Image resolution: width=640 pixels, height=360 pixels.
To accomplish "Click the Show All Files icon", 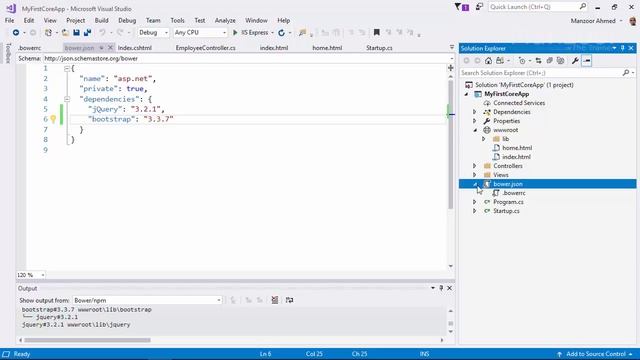I will click(x=560, y=61).
